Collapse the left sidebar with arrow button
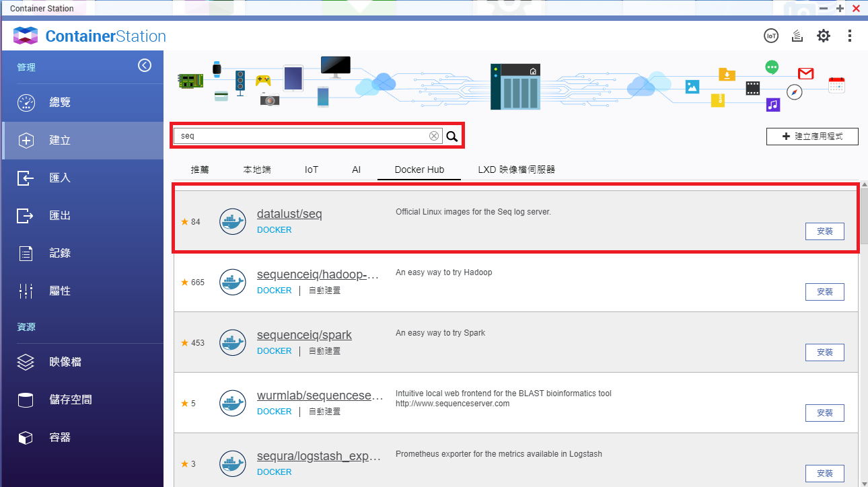The width and height of the screenshot is (868, 487). tap(145, 65)
